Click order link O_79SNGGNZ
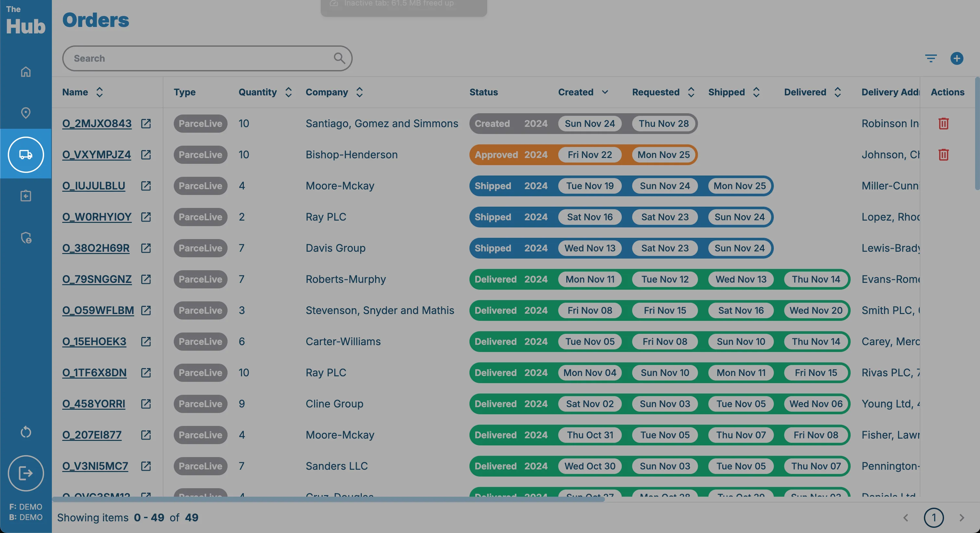This screenshot has width=980, height=533. 97,279
